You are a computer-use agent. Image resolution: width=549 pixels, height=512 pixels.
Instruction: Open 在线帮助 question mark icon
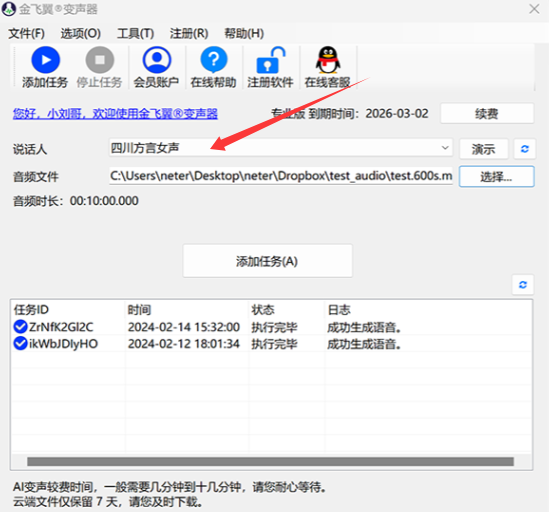pyautogui.click(x=214, y=60)
